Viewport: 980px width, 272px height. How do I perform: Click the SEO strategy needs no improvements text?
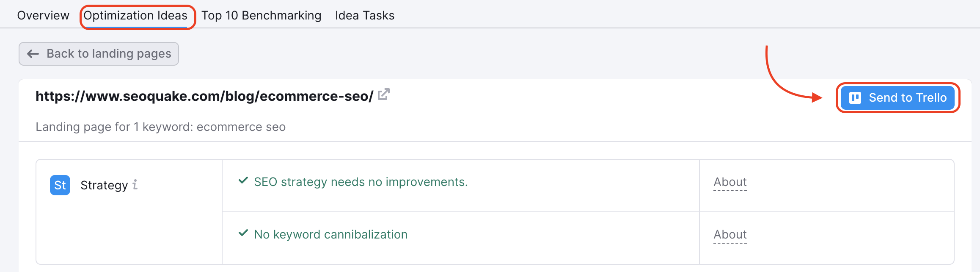[x=361, y=182]
